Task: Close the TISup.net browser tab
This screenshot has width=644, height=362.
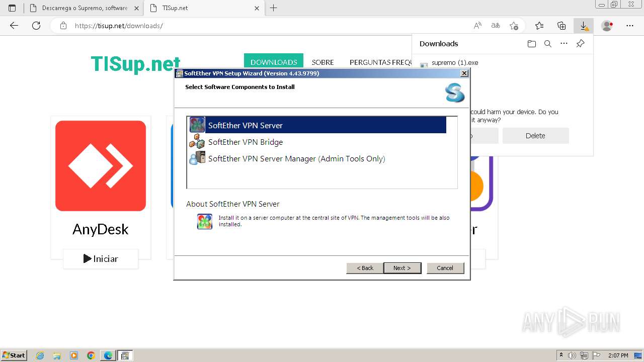Action: pyautogui.click(x=257, y=8)
